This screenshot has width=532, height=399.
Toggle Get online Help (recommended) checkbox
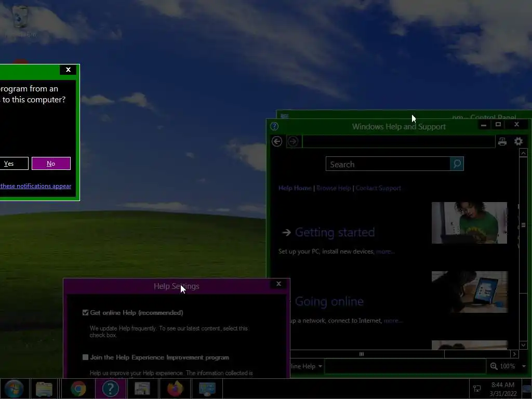coord(86,312)
